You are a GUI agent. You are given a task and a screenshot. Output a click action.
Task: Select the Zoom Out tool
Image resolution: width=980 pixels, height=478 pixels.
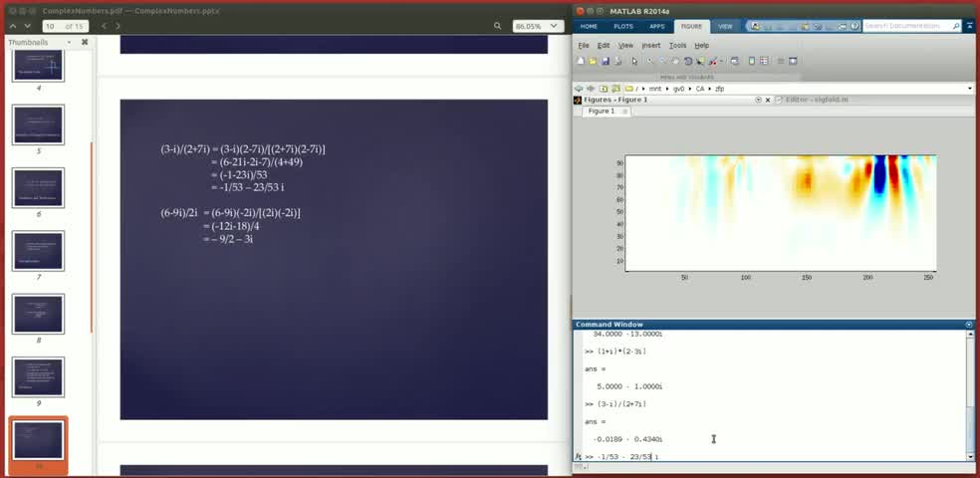pos(663,60)
